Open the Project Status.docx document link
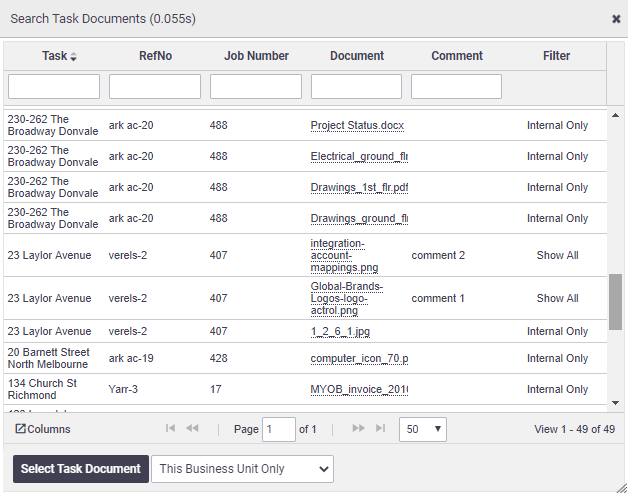Image resolution: width=628 pixels, height=496 pixels. (x=357, y=125)
